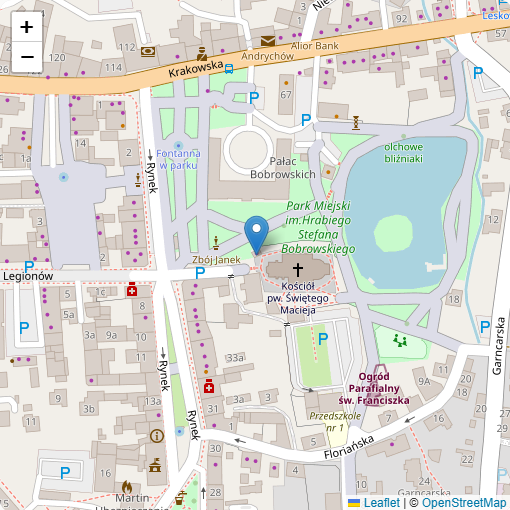
Task: Click the Fontanna w parku label
Action: [x=178, y=159]
